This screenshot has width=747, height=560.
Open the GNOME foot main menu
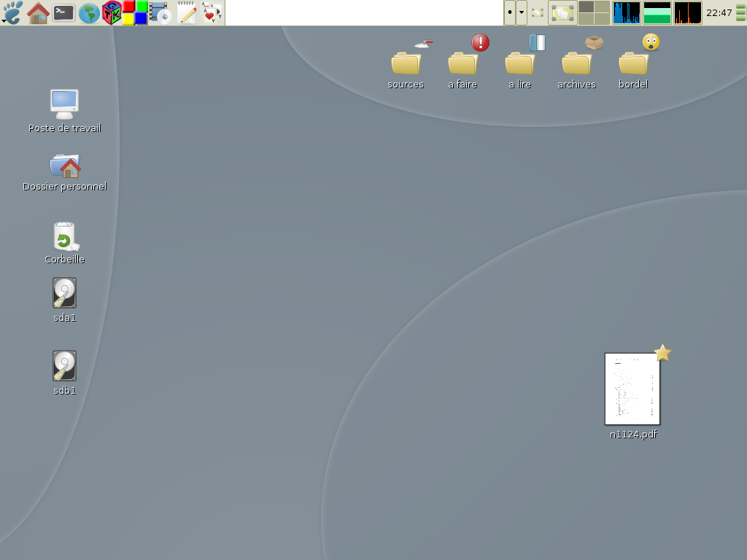(13, 12)
